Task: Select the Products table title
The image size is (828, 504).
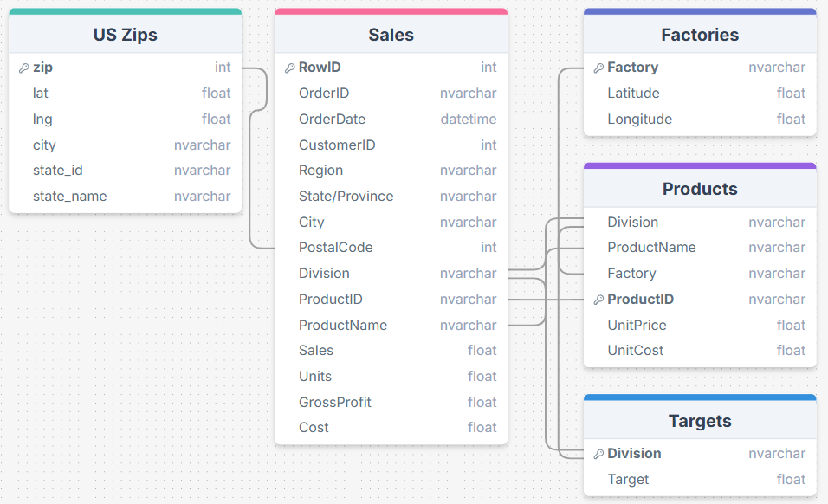Action: click(700, 190)
